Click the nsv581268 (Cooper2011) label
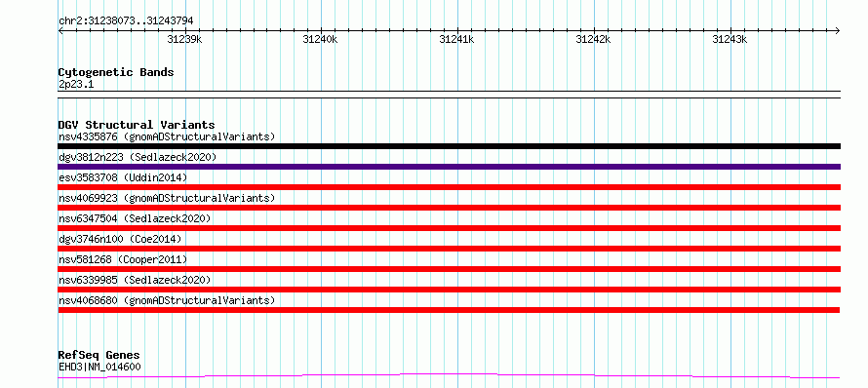 pos(123,259)
